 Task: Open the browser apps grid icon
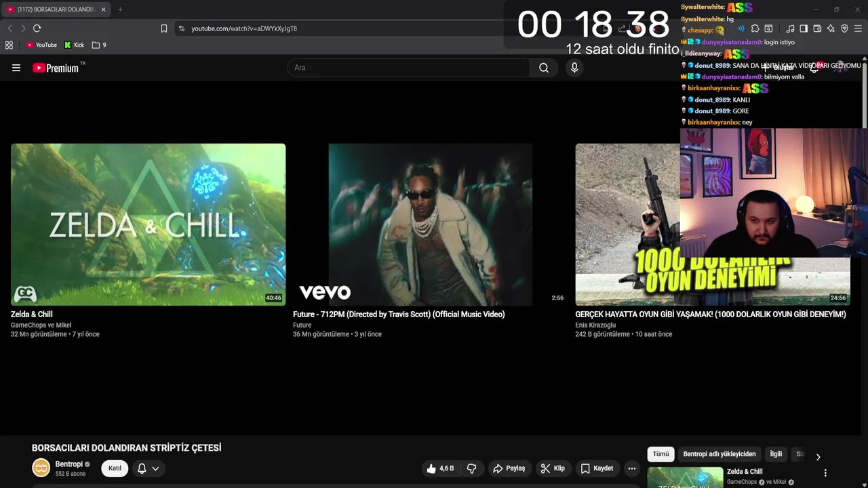(x=9, y=45)
